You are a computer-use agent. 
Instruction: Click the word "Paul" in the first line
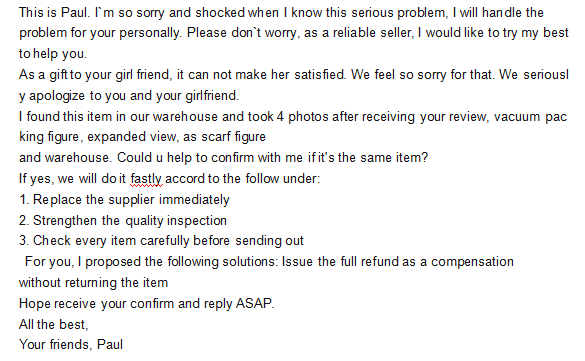(x=75, y=13)
